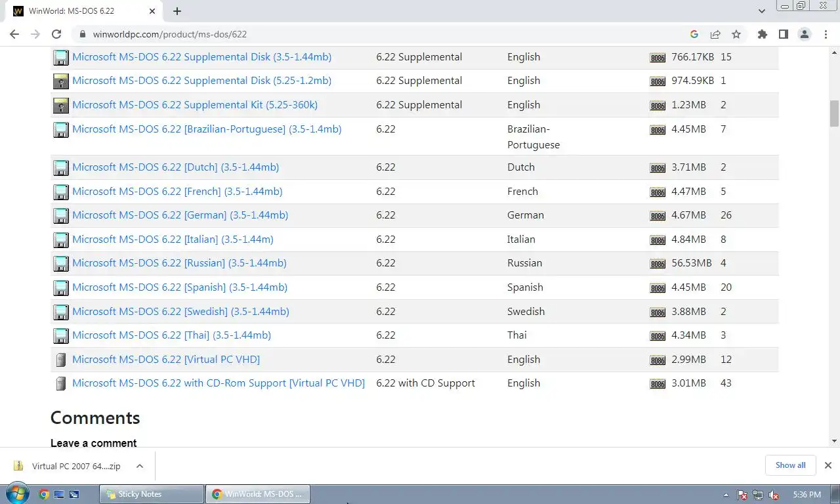840x504 pixels.
Task: Open the tab search dropdown arrow
Action: (762, 11)
